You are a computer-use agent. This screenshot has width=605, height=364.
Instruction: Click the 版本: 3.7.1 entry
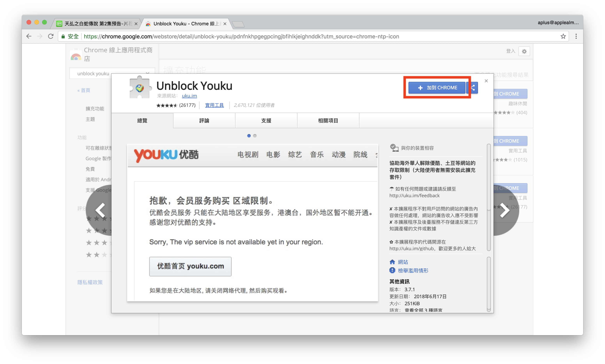[402, 289]
